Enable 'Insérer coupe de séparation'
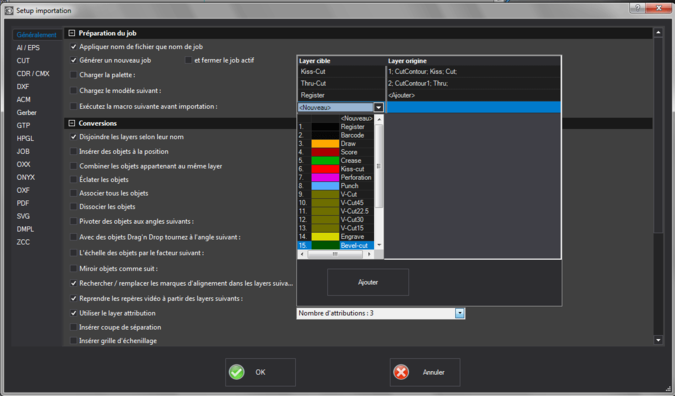This screenshot has width=675, height=396. point(74,327)
